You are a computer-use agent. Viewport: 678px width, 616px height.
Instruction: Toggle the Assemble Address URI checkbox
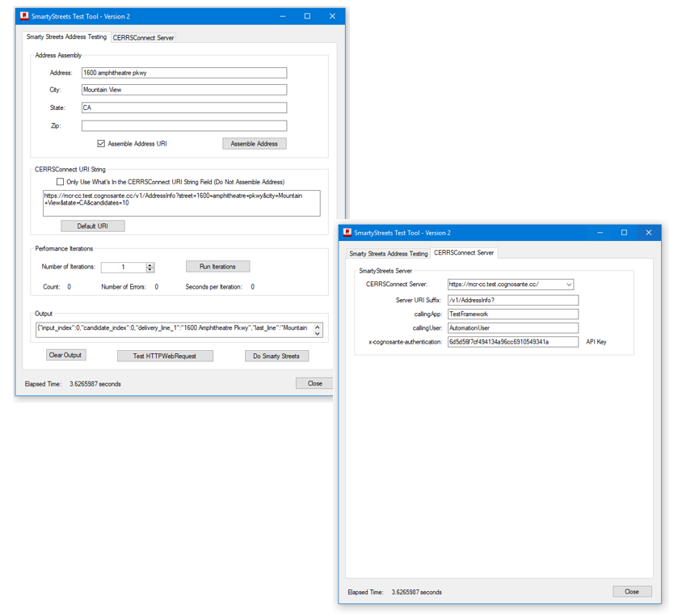(x=101, y=144)
